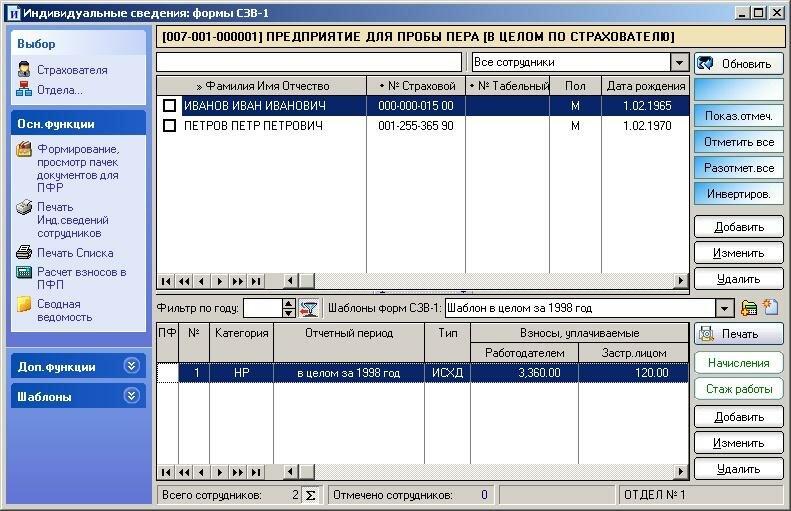The height and width of the screenshot is (511, 791).
Task: Click the Инвертиров. button
Action: click(739, 194)
